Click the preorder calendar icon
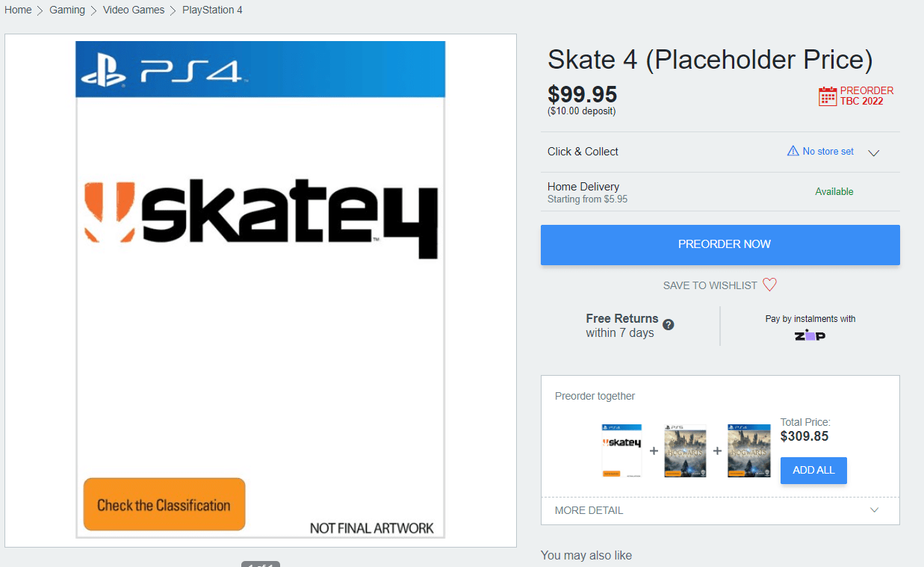The image size is (924, 567). [x=828, y=96]
